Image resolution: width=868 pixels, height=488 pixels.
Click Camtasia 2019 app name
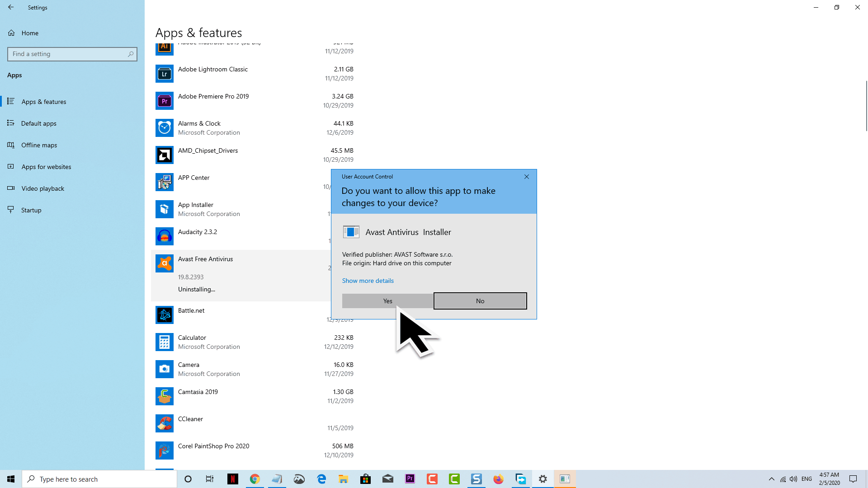(198, 392)
